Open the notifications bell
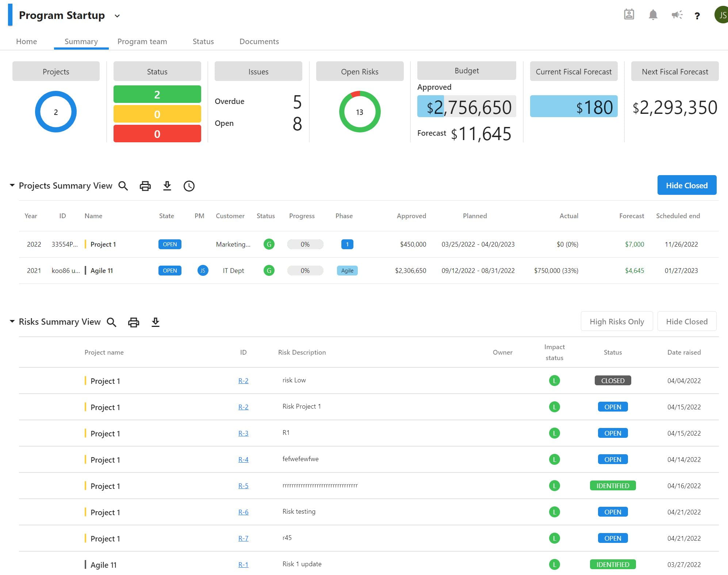This screenshot has height=575, width=728. tap(653, 15)
